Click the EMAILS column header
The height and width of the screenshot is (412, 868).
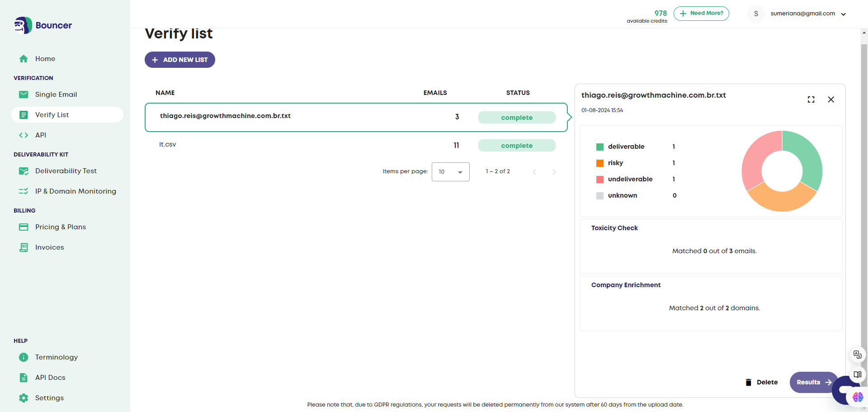pos(435,93)
